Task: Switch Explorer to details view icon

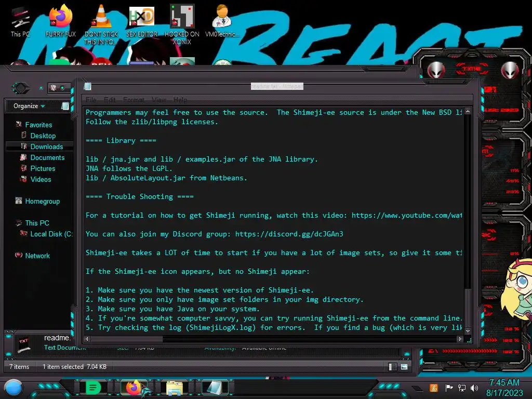Action: pos(393,367)
